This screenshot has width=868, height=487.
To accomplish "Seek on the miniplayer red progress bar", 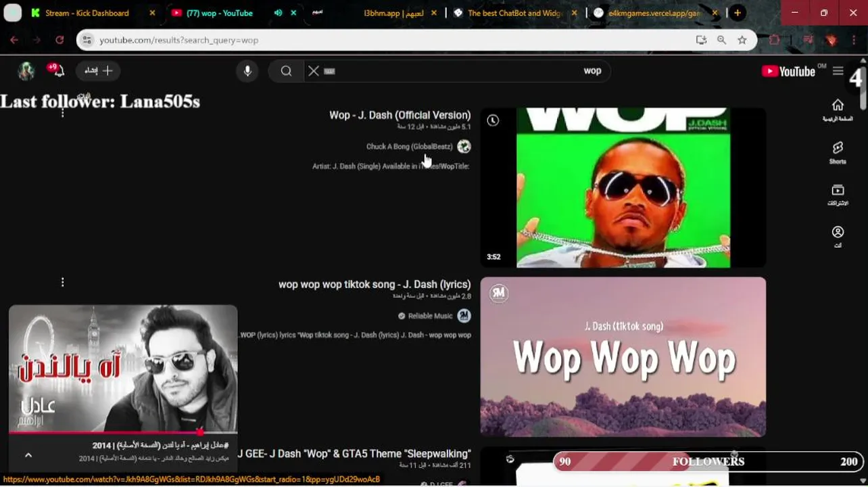I will tap(123, 432).
